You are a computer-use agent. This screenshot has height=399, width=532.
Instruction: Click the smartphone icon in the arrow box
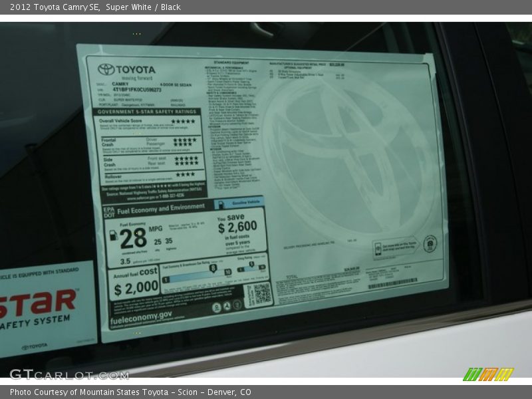click(378, 249)
